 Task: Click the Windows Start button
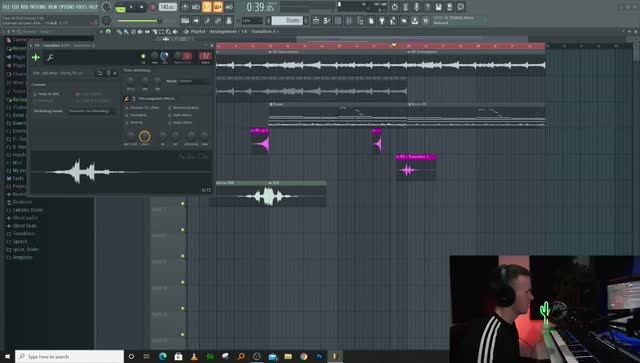click(7, 356)
